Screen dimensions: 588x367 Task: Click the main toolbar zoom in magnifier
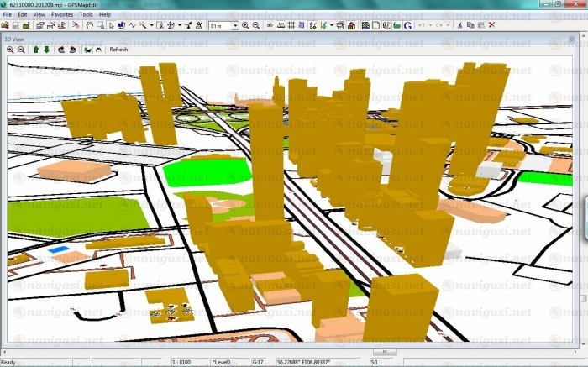(x=245, y=26)
